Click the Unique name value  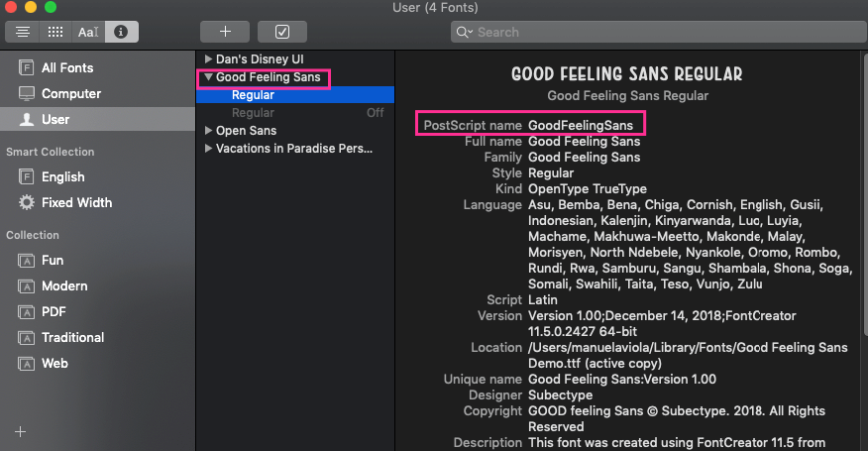click(622, 379)
